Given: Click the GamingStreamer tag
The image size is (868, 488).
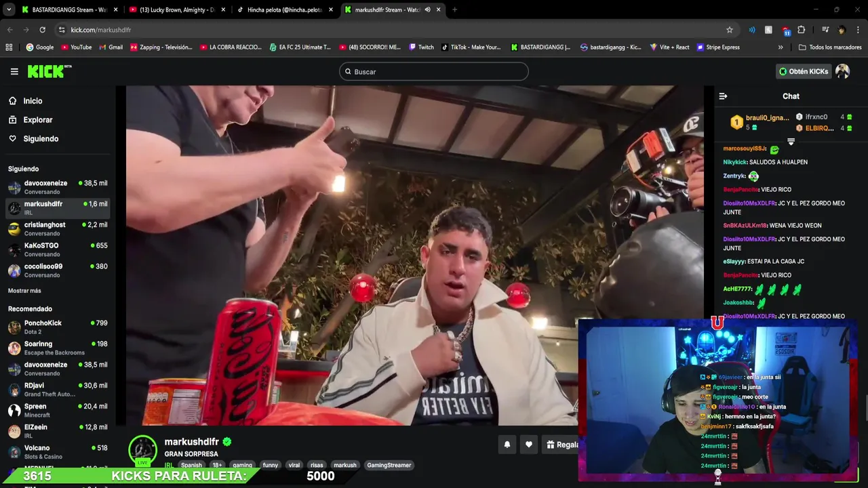Looking at the screenshot, I should 389,465.
